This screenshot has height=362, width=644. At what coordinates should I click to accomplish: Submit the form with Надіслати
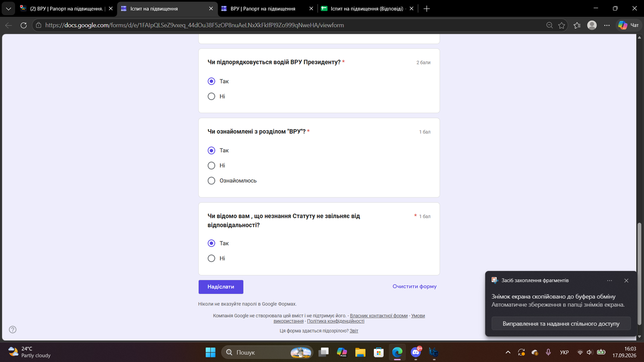click(221, 287)
